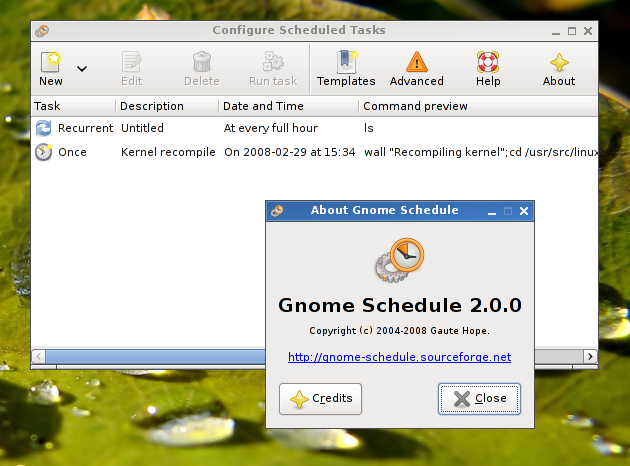Click the About dialog title bar app icon
The height and width of the screenshot is (466, 630).
click(277, 211)
